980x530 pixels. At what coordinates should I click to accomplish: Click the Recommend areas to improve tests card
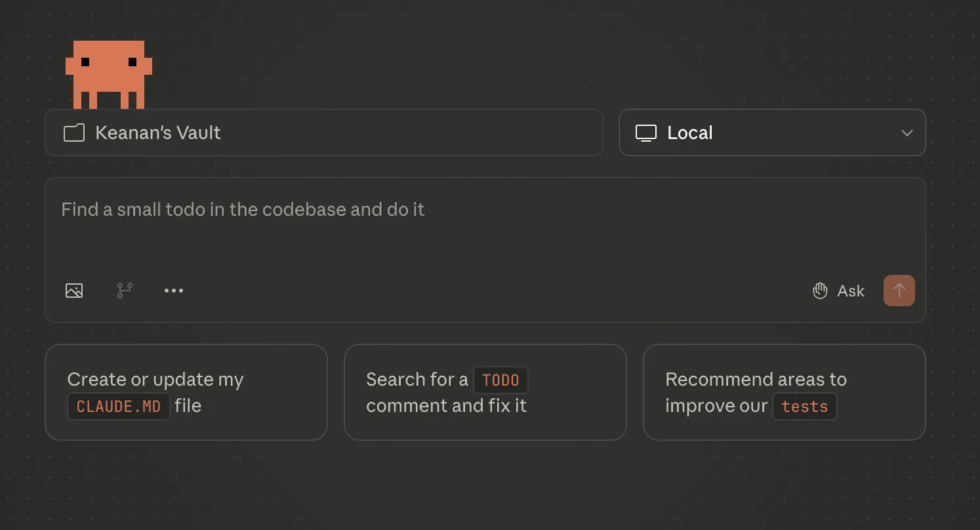click(x=784, y=392)
